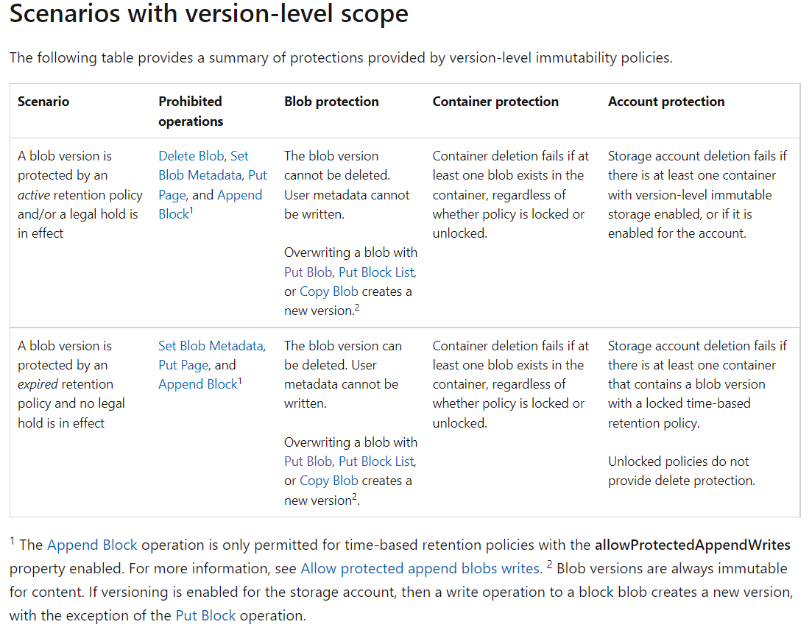This screenshot has height=644, width=812.
Task: Click the 'Scenarios with version-level scope' heading
Action: coord(208,15)
